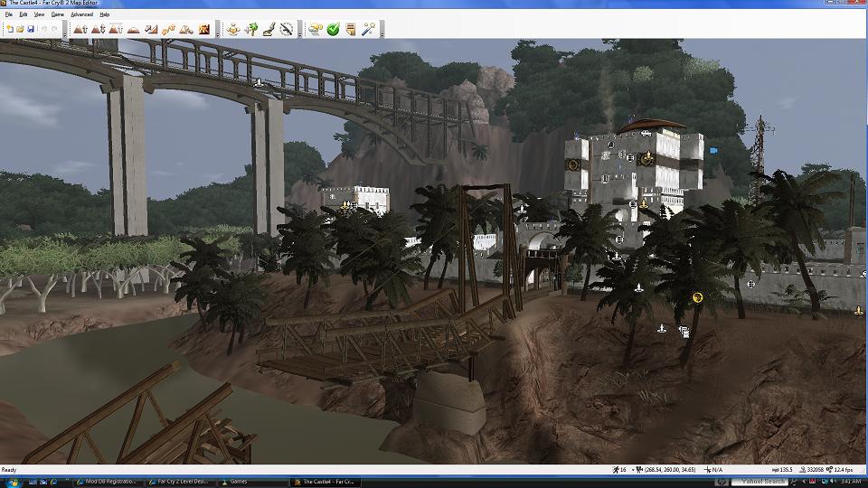This screenshot has height=488, width=868.
Task: Select the Road brush tool icon
Action: (269, 29)
